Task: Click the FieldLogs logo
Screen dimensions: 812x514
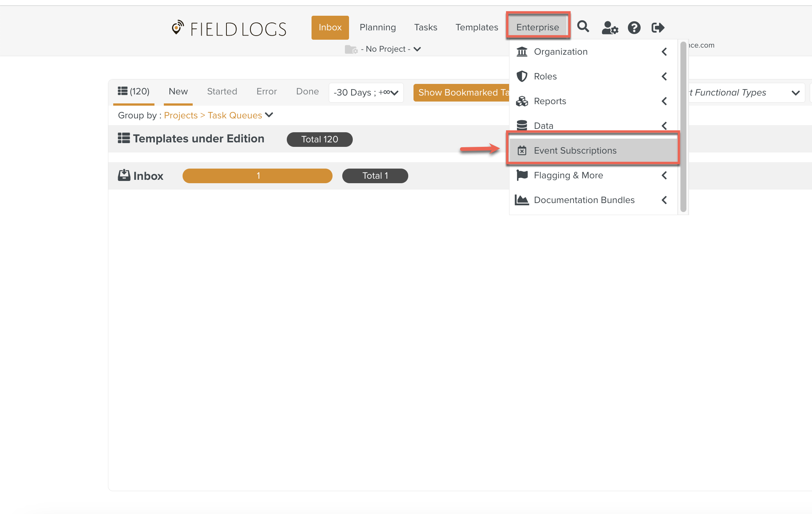Action: 229,28
